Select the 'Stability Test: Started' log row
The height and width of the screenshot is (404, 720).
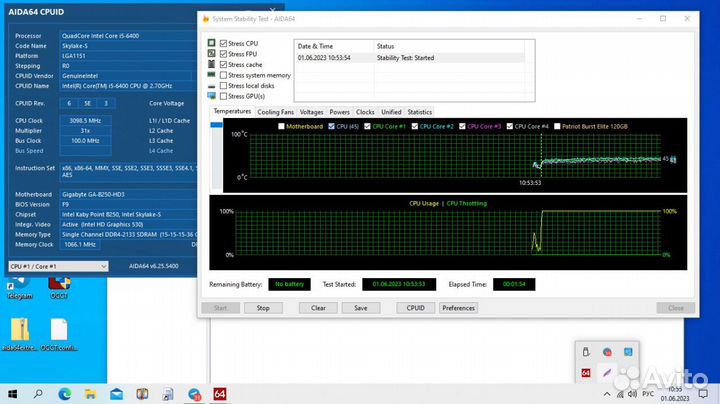pyautogui.click(x=410, y=58)
